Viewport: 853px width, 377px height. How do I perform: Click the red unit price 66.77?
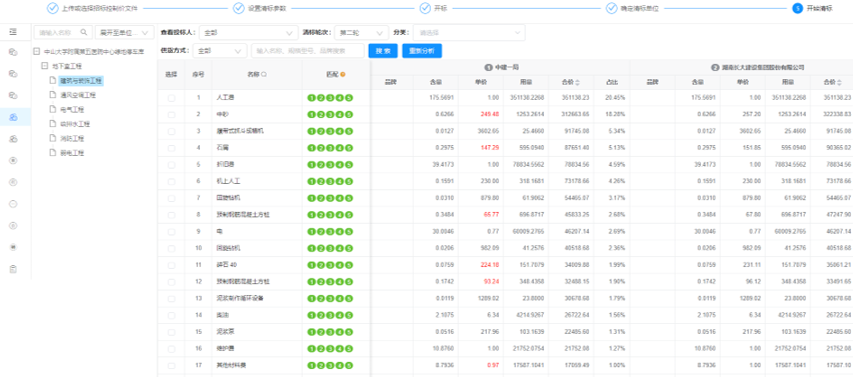pos(491,214)
